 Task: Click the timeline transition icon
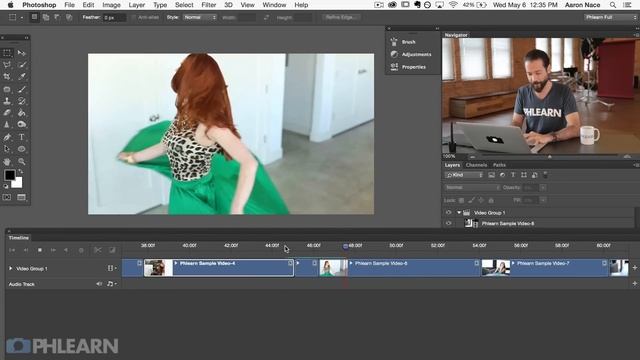pos(112,250)
